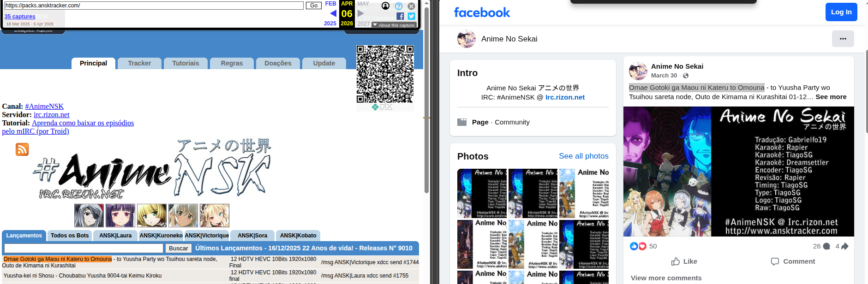
Task: Click the Like button on the post
Action: (x=684, y=261)
